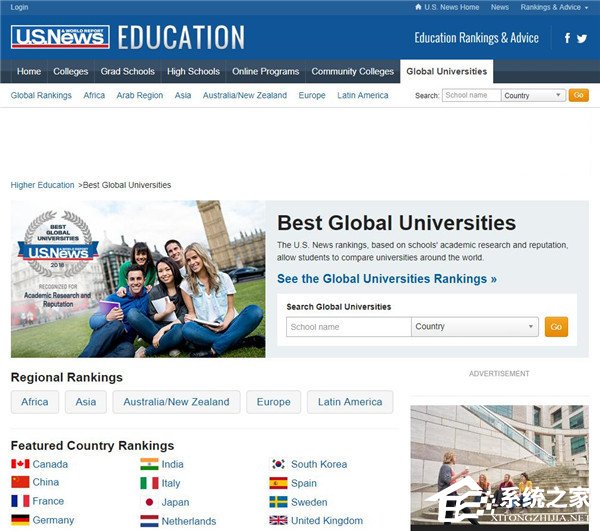
Task: Click the Sweden flag icon
Action: [x=278, y=502]
